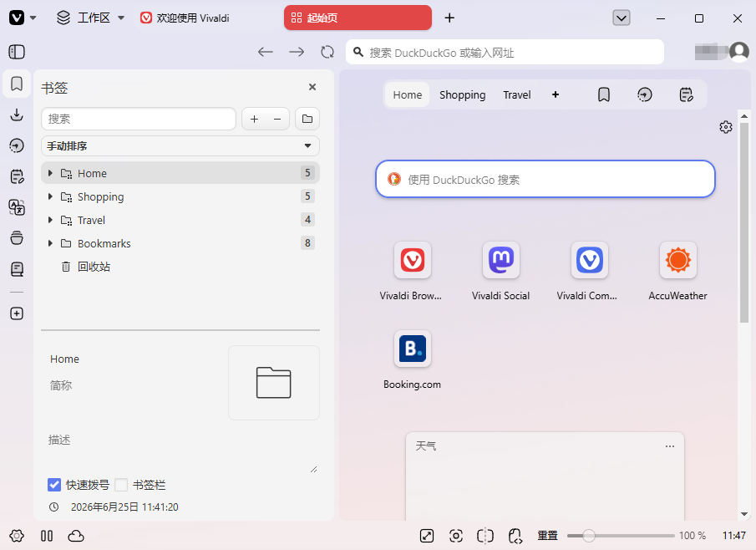This screenshot has width=756, height=550.
Task: Create new folder in bookmarks panel
Action: 307,119
